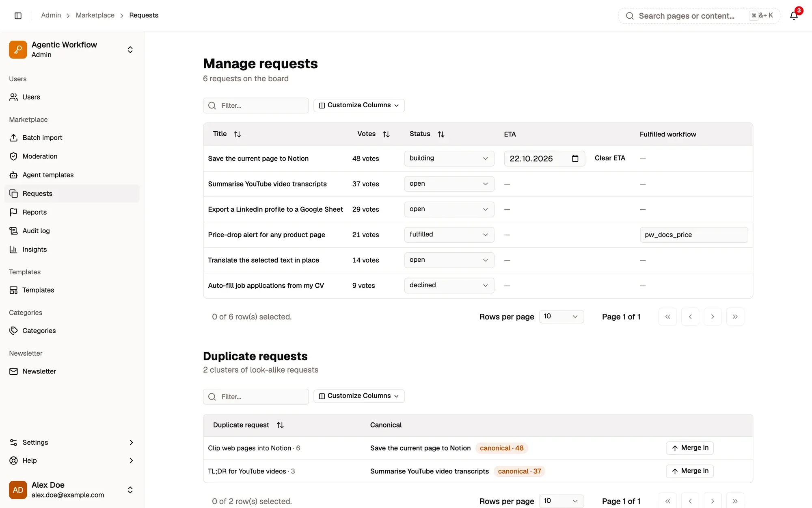This screenshot has height=508, width=812.
Task: Open Customize Columns for Duplicate requests
Action: click(359, 396)
